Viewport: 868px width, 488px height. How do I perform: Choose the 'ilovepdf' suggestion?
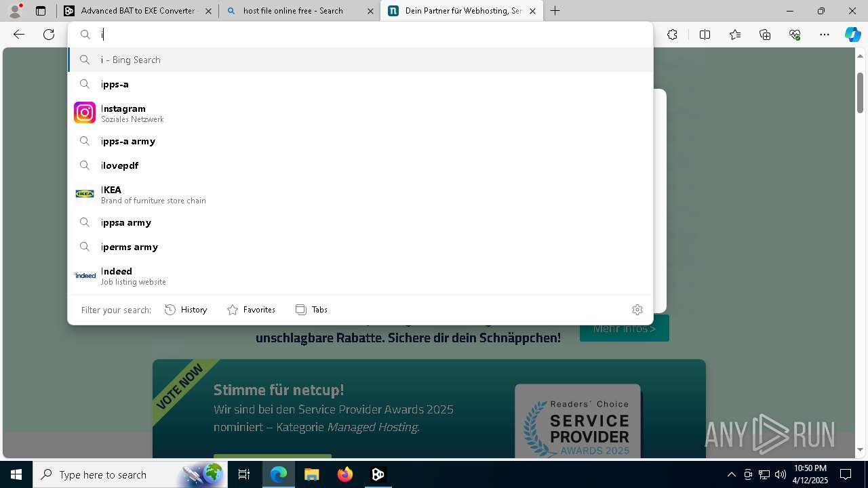tap(360, 165)
